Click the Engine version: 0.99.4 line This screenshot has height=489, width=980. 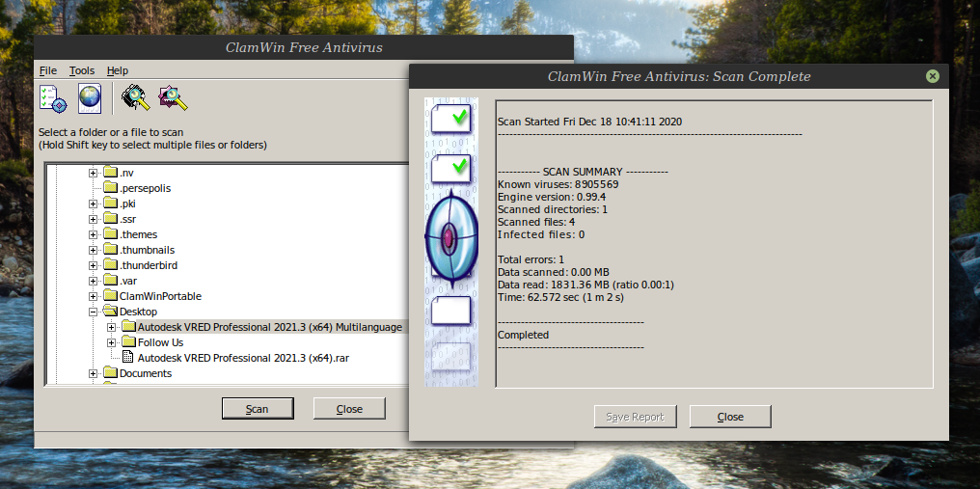click(x=552, y=197)
